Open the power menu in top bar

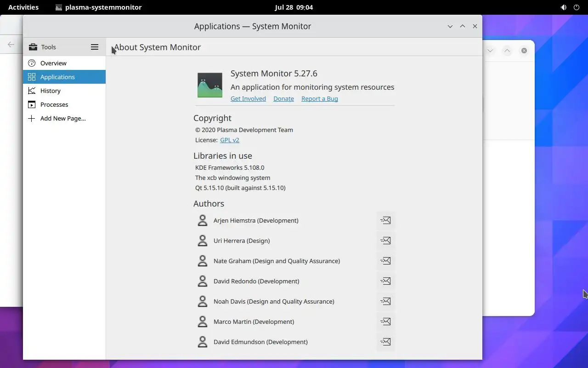pos(577,7)
